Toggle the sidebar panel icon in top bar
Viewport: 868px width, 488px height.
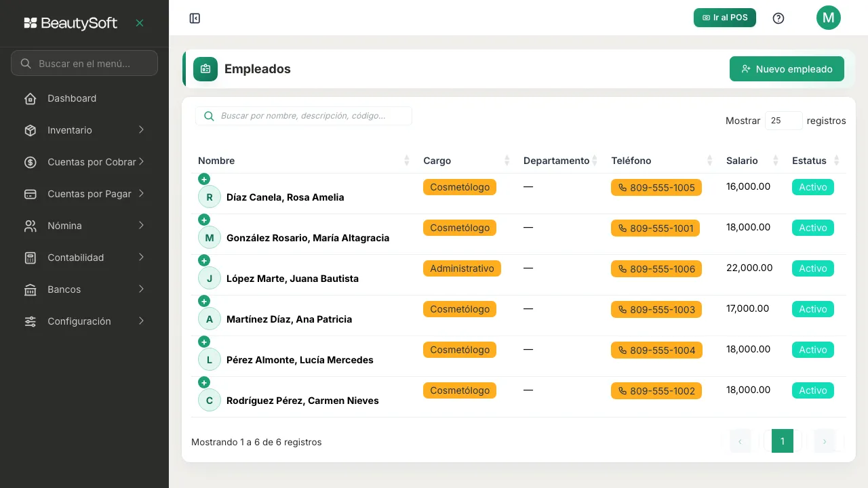195,18
